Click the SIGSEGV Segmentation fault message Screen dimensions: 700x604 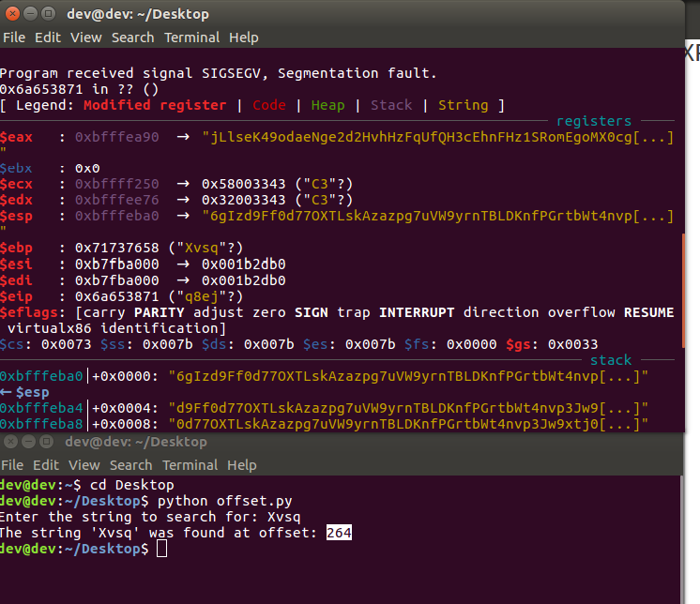[x=218, y=73]
